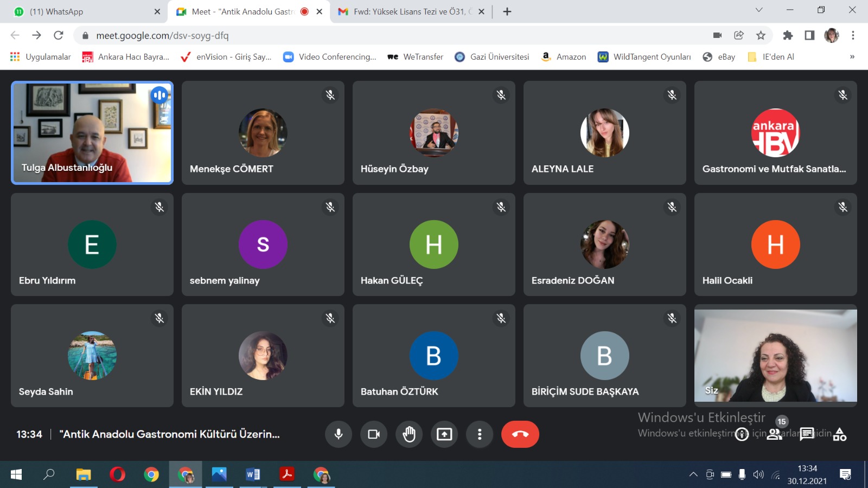Launch Word from the Windows taskbar
Viewport: 868px width, 488px height.
pyautogui.click(x=253, y=475)
